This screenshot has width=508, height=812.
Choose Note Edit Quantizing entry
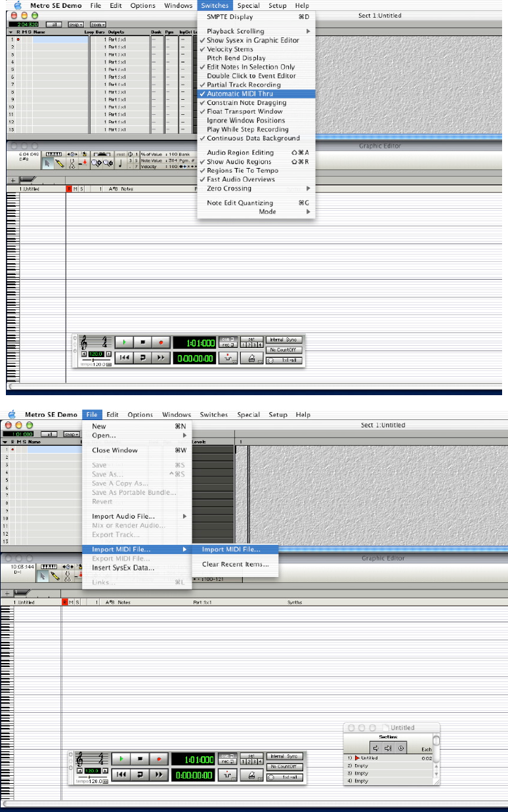point(256,203)
